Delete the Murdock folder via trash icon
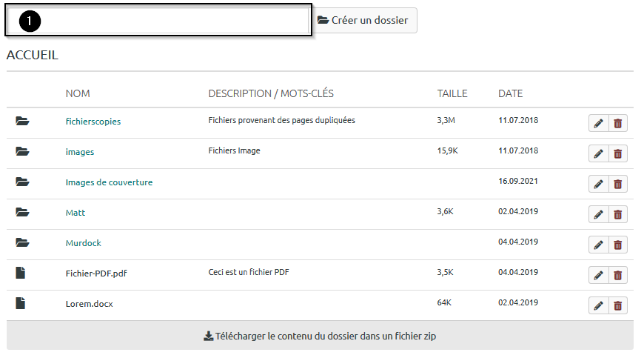This screenshot has height=358, width=644. [x=618, y=245]
